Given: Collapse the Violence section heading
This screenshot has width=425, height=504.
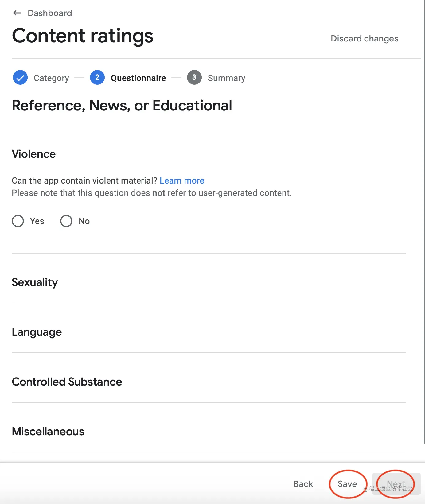Looking at the screenshot, I should [34, 154].
